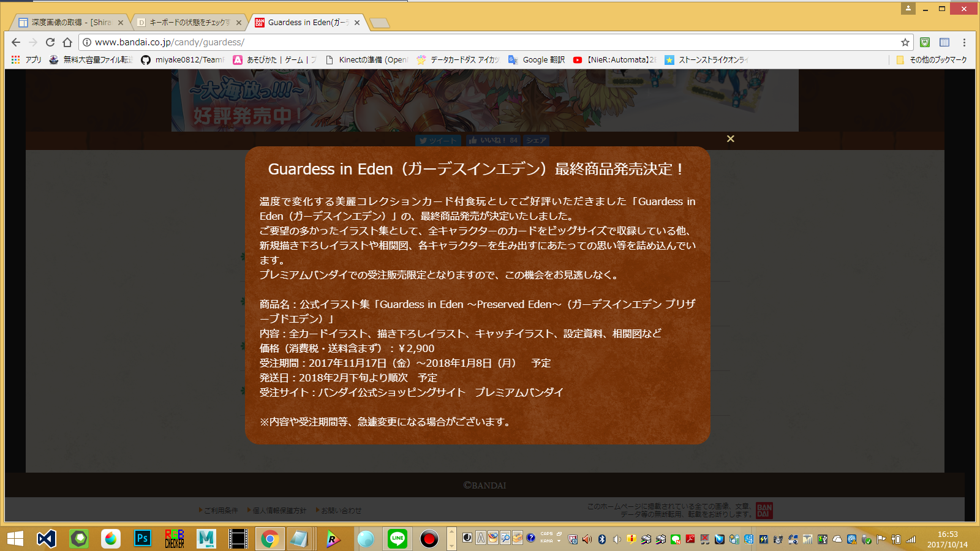Open the アプリ bookmarks shortcut
980x551 pixels.
(x=26, y=59)
